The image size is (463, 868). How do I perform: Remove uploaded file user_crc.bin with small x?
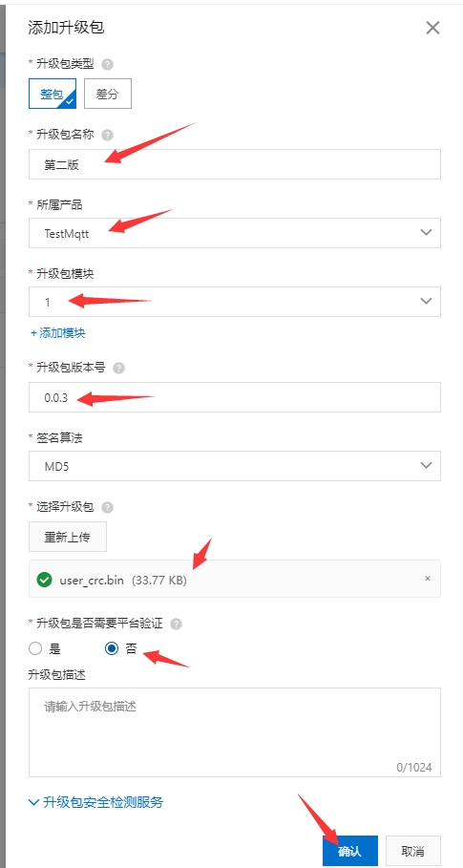tap(427, 579)
